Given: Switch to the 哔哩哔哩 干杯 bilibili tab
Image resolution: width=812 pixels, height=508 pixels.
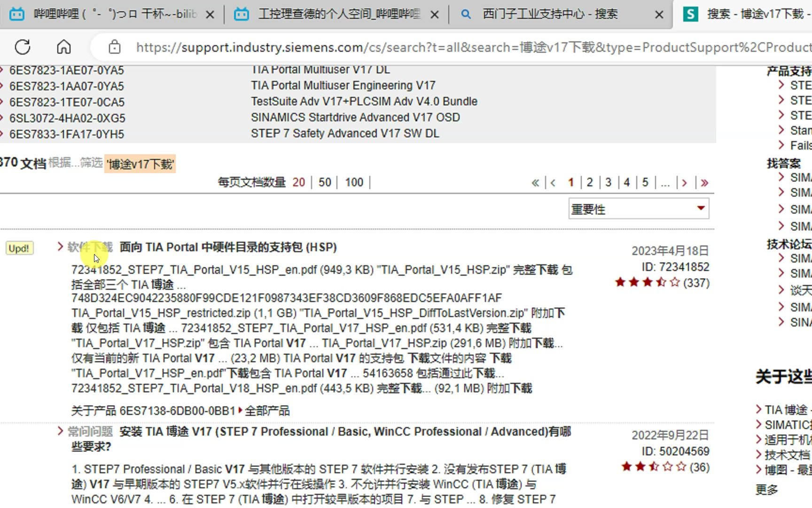Looking at the screenshot, I should tap(111, 14).
